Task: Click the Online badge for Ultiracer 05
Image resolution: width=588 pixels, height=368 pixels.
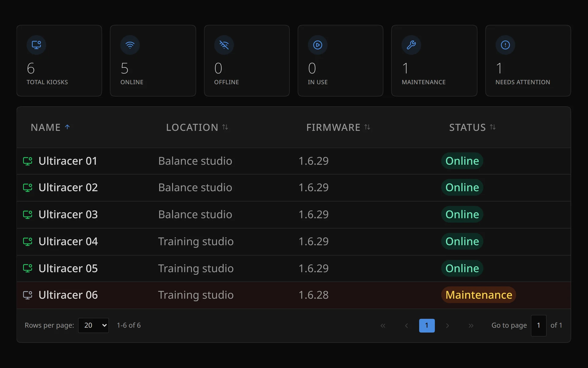Action: [462, 268]
